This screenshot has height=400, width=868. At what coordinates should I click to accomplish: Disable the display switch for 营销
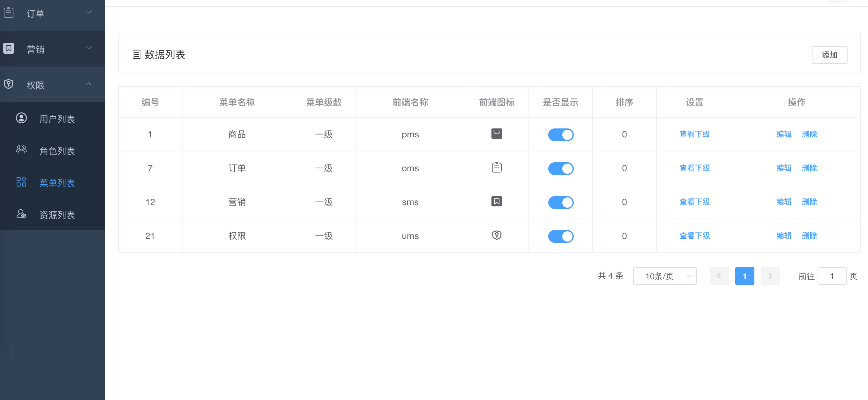(x=561, y=203)
